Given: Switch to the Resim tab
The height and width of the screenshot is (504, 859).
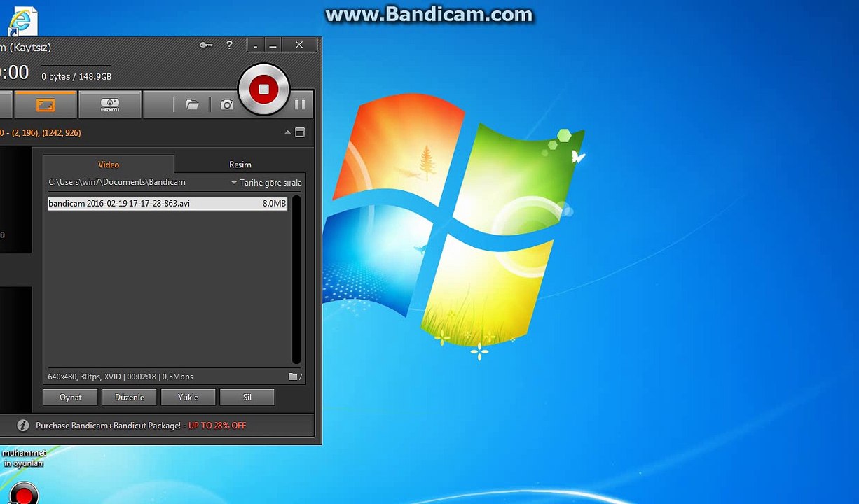Looking at the screenshot, I should pyautogui.click(x=240, y=164).
